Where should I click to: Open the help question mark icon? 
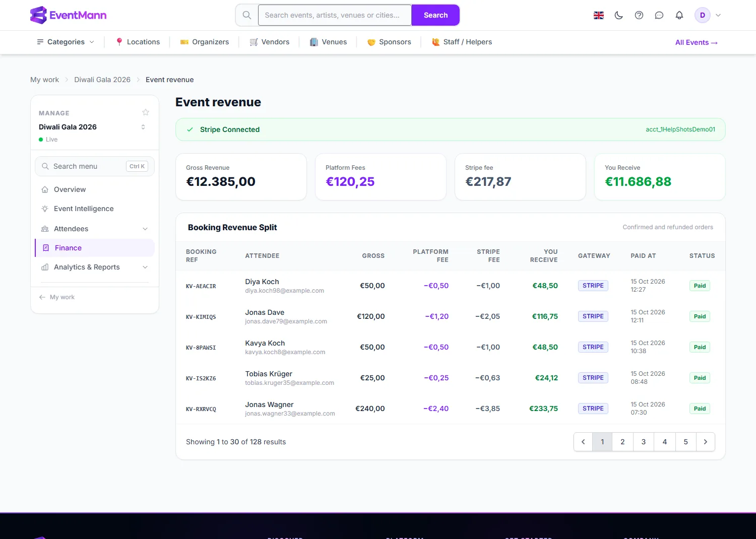click(x=639, y=15)
